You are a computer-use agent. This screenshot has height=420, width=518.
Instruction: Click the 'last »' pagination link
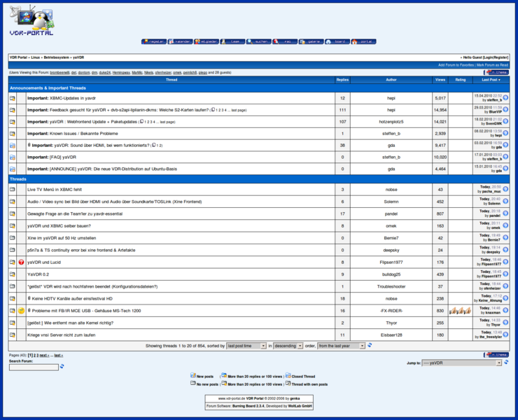click(59, 356)
